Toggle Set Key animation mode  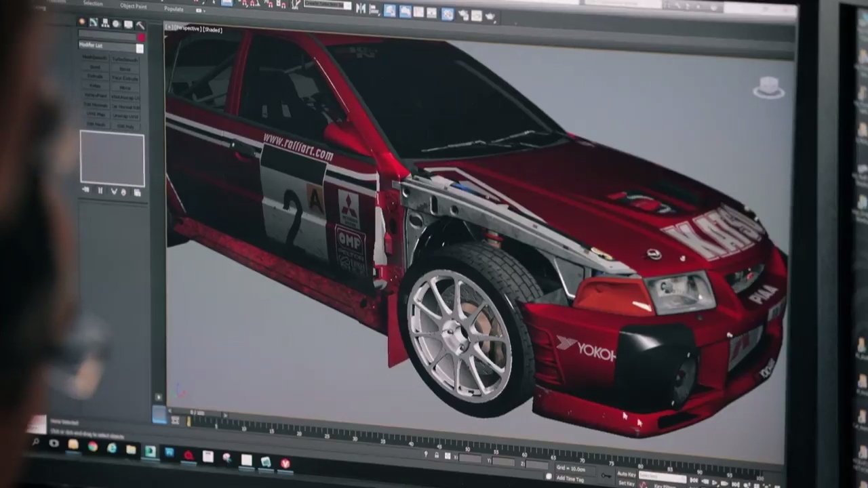pos(627,483)
